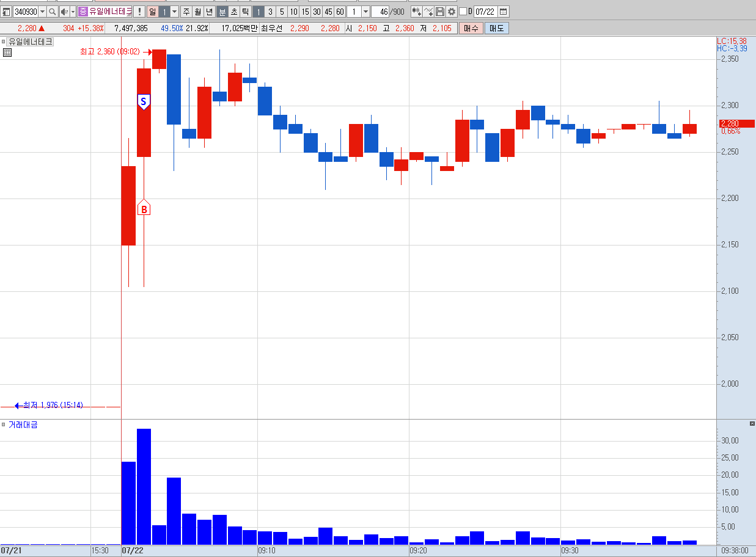The height and width of the screenshot is (557, 756).
Task: Toggle the D checkbox beside date field
Action: pos(463,12)
